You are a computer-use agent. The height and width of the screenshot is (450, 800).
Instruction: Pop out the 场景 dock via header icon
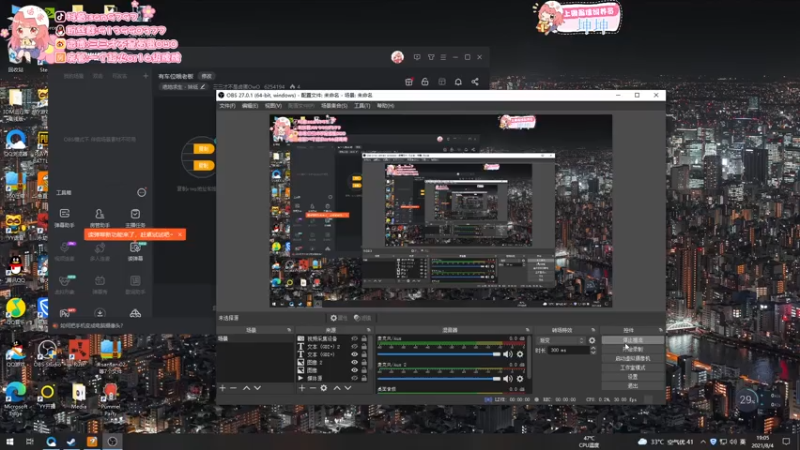point(289,330)
